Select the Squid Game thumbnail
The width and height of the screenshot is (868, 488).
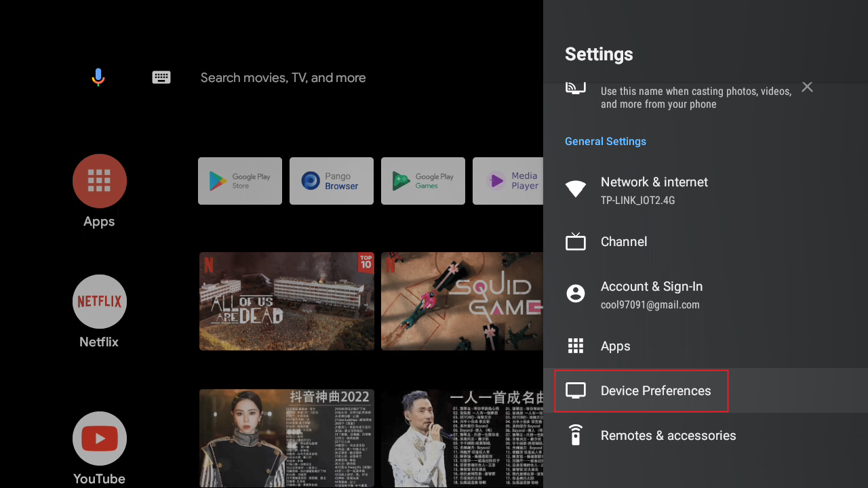coord(462,302)
